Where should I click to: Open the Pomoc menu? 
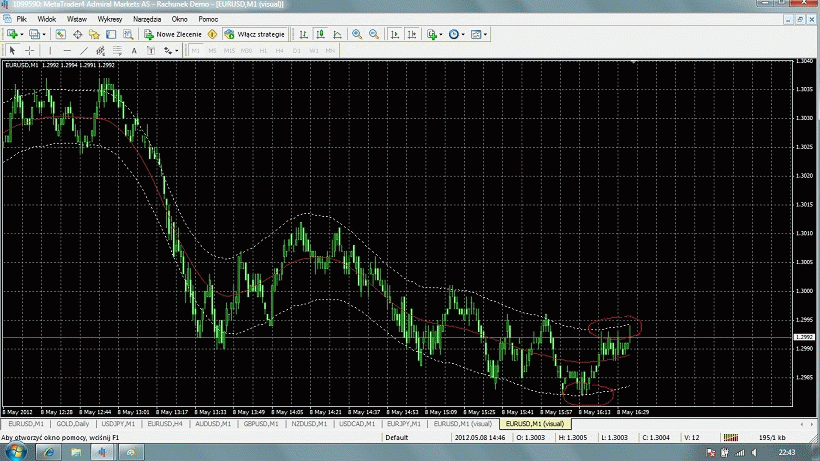[x=208, y=19]
